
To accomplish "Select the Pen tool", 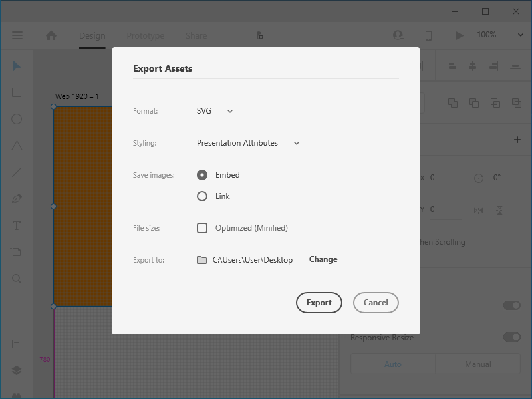I will (x=17, y=199).
